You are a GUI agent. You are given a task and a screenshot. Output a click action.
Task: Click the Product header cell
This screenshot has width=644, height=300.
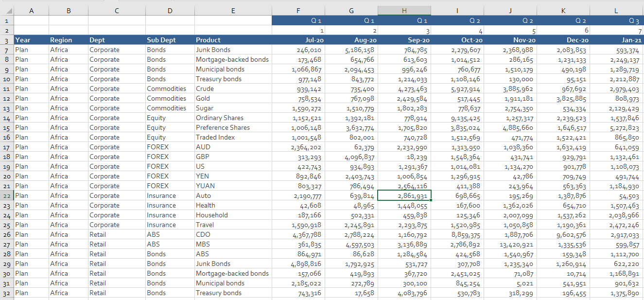[233, 40]
